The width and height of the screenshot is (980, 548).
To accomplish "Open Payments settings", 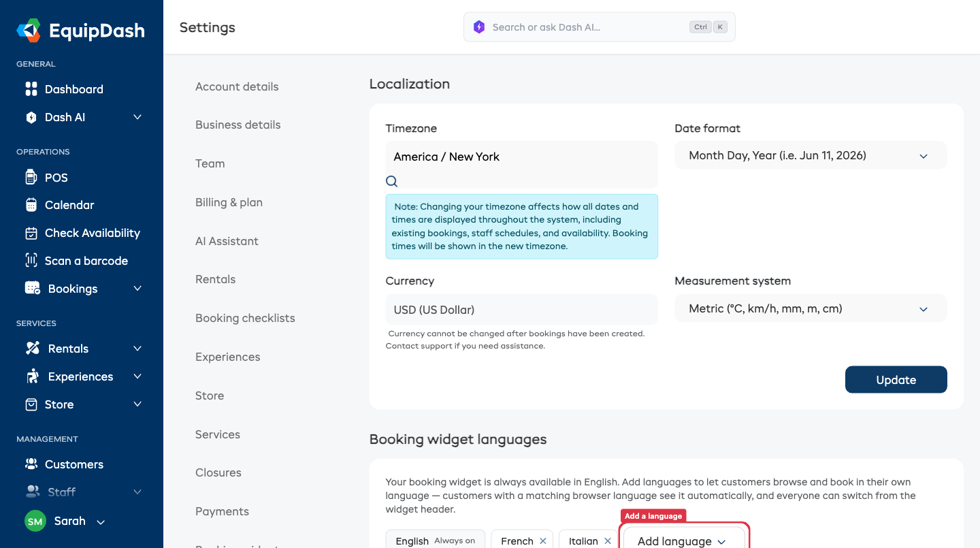I will [x=222, y=511].
